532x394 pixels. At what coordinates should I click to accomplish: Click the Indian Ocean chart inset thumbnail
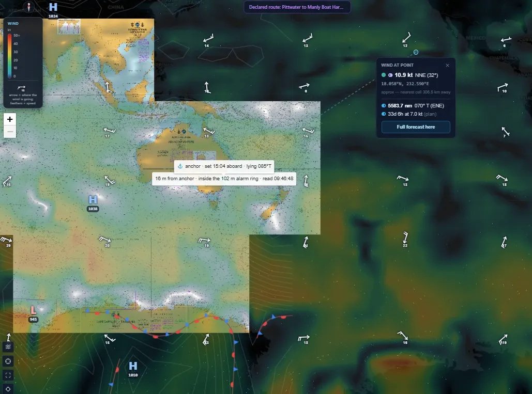point(69,26)
